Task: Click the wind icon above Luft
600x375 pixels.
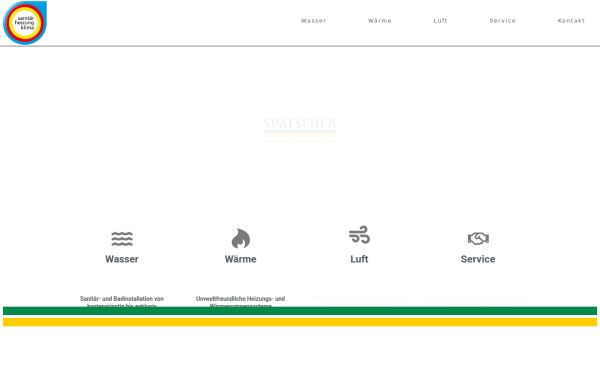Action: click(x=359, y=235)
